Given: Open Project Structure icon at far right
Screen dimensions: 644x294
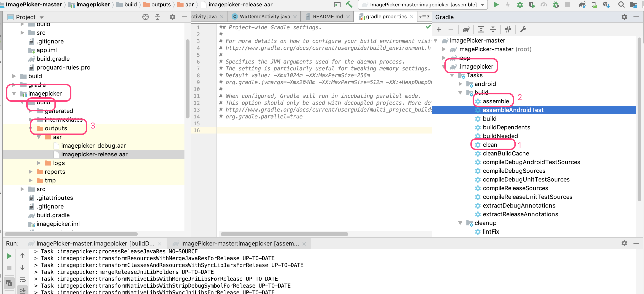Looking at the screenshot, I should click(x=633, y=5).
